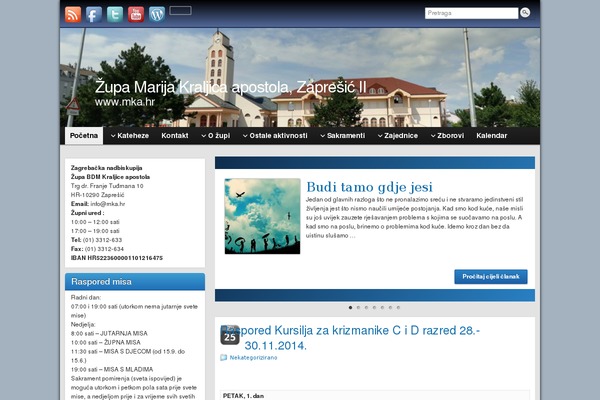This screenshot has width=600, height=400.
Task: Click the sky silhouette article thumbnail
Action: pyautogui.click(x=262, y=216)
